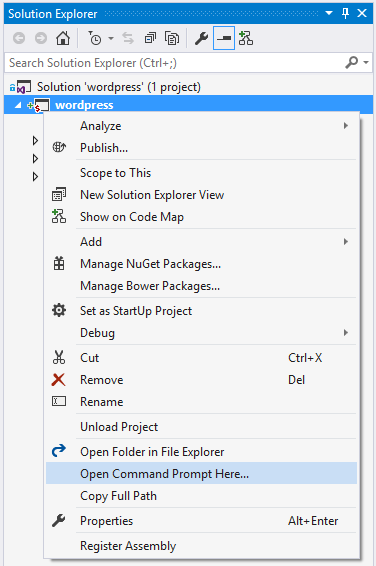Click the New Solution Explorer View icon
This screenshot has width=376, height=566.
(x=59, y=194)
